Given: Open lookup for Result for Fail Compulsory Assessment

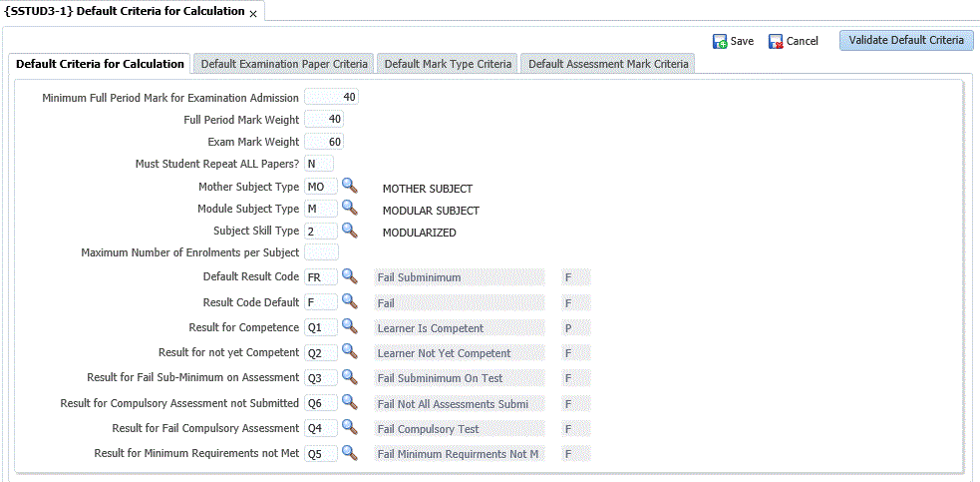Looking at the screenshot, I should coord(349,427).
